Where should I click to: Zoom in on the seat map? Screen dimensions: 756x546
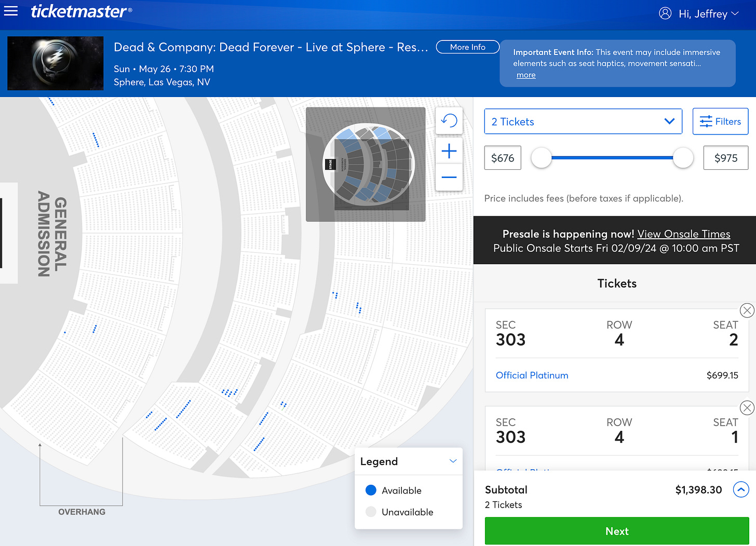(449, 151)
